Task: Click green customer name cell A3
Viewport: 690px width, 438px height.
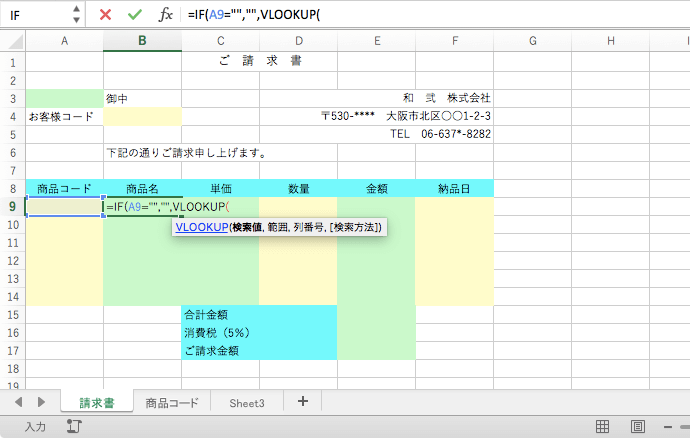Action: click(x=65, y=99)
